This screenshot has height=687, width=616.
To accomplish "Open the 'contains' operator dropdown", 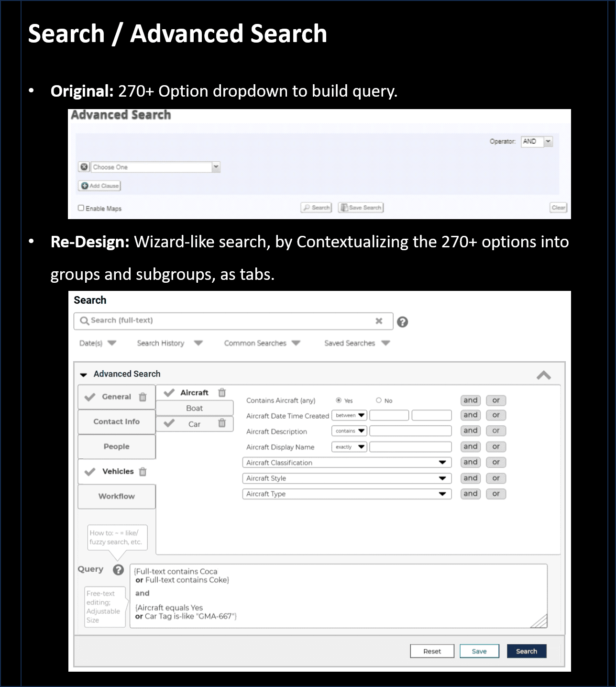I will [x=349, y=431].
